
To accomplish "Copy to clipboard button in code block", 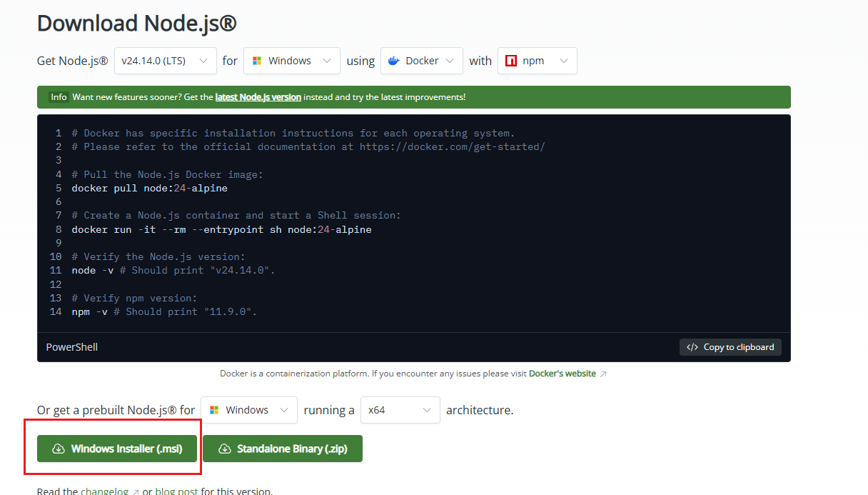I will [x=730, y=347].
